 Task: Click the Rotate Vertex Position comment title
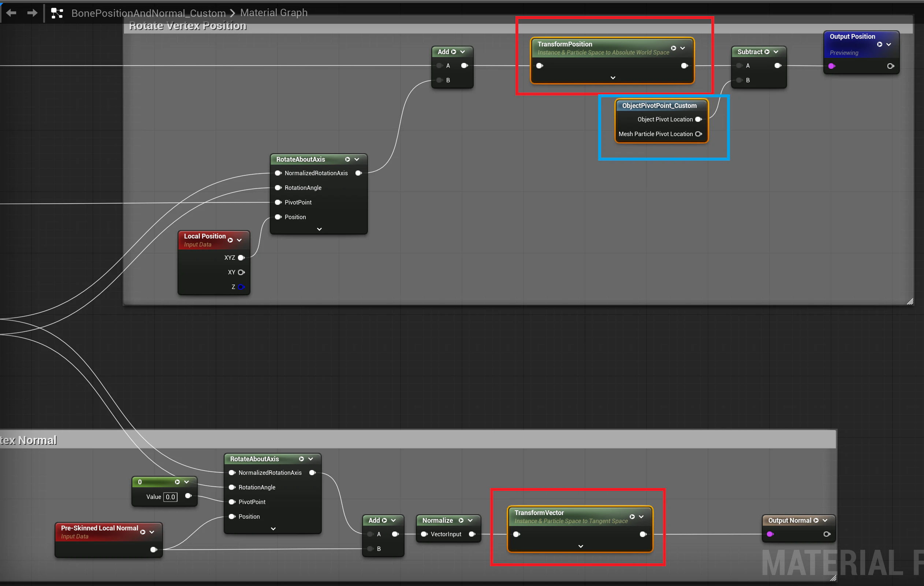click(188, 26)
